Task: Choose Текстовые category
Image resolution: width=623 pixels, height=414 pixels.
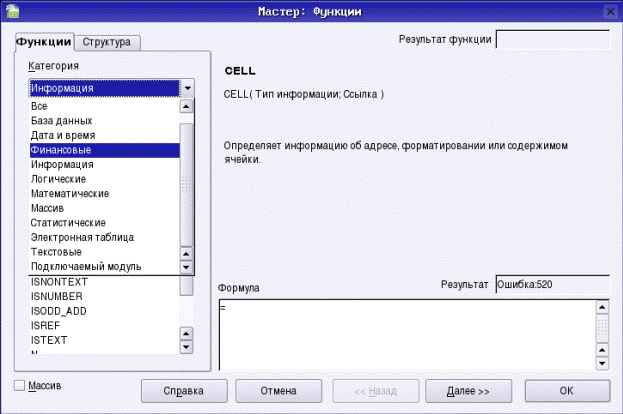Action: (x=104, y=252)
